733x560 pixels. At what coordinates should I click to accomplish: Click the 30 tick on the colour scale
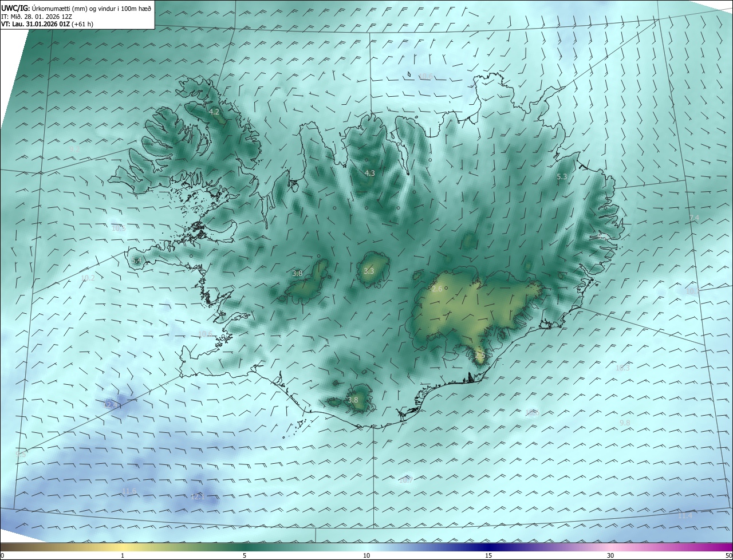(x=610, y=555)
